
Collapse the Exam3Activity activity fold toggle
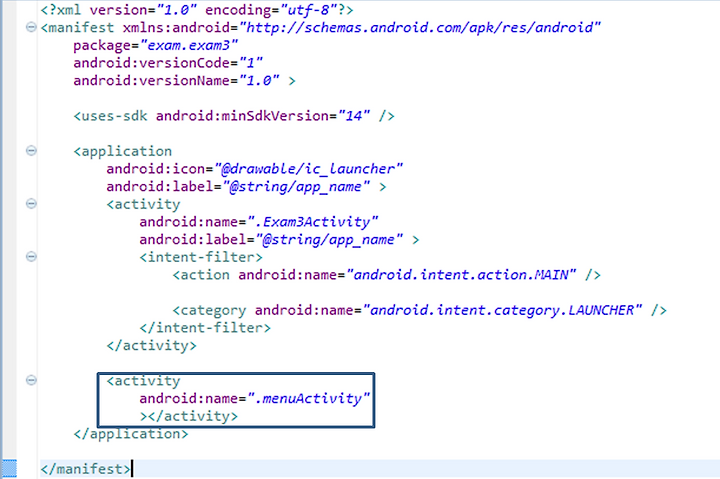pyautogui.click(x=31, y=203)
